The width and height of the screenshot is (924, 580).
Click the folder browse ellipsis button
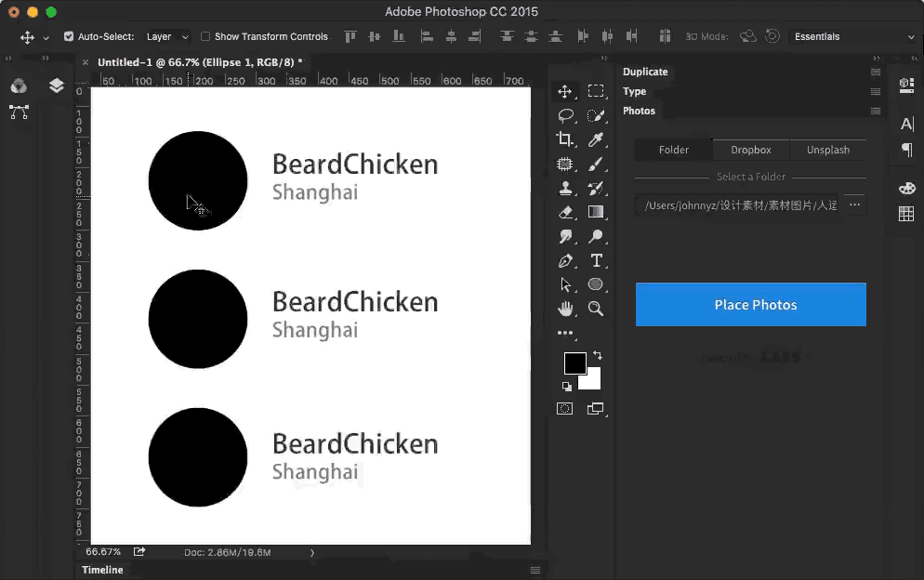click(x=854, y=204)
